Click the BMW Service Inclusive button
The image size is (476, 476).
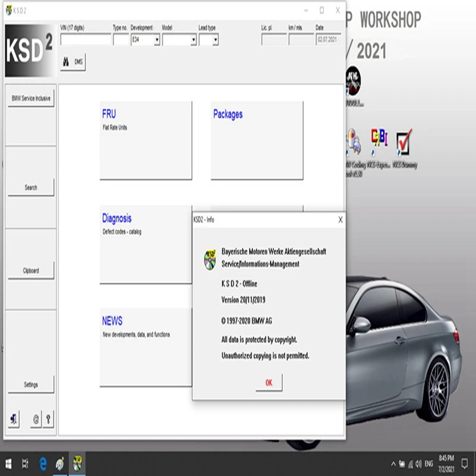(x=31, y=98)
